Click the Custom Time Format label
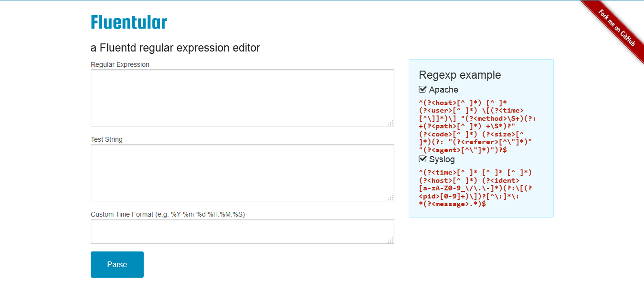The image size is (644, 292). (168, 214)
